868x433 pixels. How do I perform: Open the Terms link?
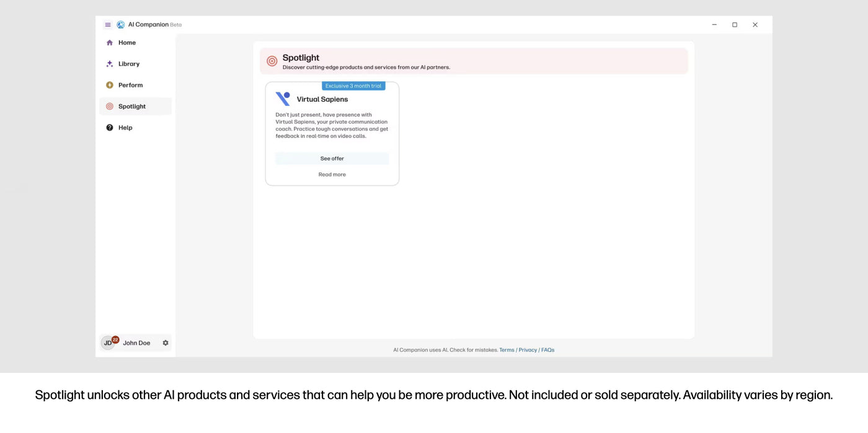point(507,350)
